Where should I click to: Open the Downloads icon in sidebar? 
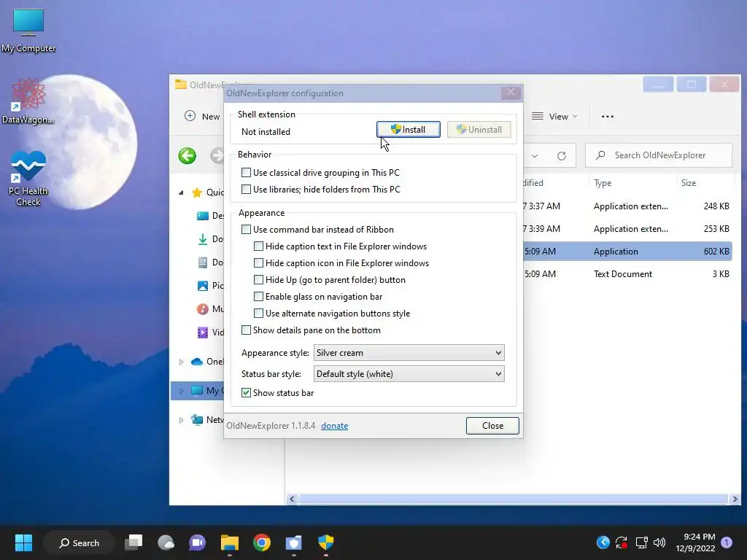pos(203,239)
